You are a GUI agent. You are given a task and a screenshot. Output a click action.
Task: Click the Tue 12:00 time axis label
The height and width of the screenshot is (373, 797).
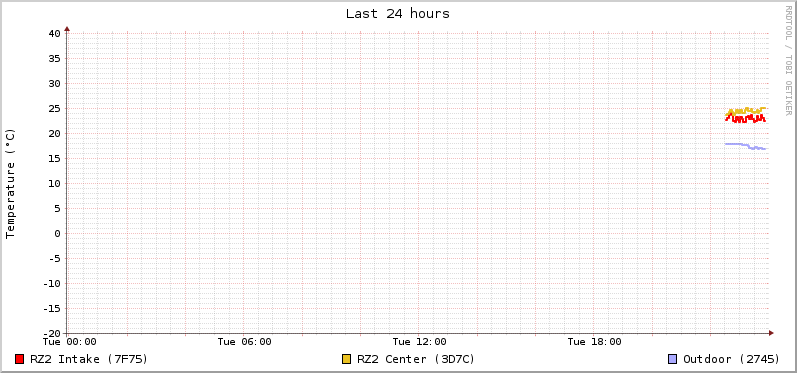coord(420,342)
